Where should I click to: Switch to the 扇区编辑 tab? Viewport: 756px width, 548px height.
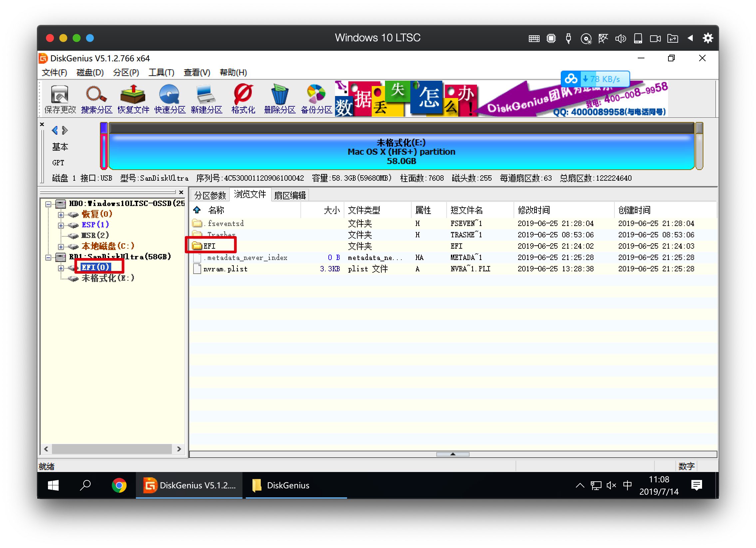pyautogui.click(x=290, y=195)
